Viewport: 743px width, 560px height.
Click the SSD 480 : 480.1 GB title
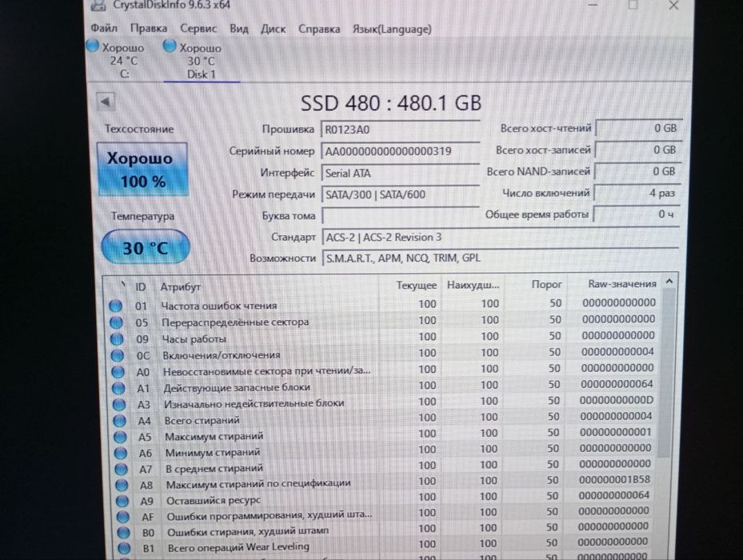[391, 103]
